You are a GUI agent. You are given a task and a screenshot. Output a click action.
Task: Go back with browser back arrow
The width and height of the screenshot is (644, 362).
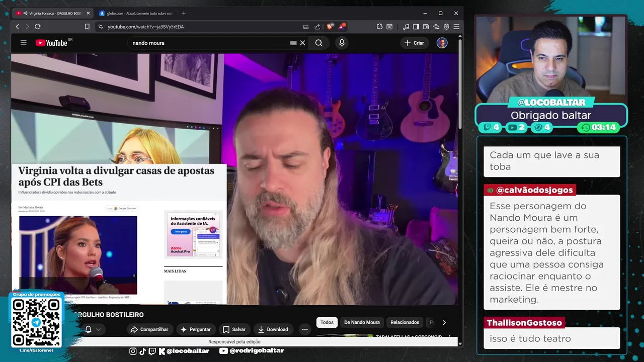click(x=17, y=27)
